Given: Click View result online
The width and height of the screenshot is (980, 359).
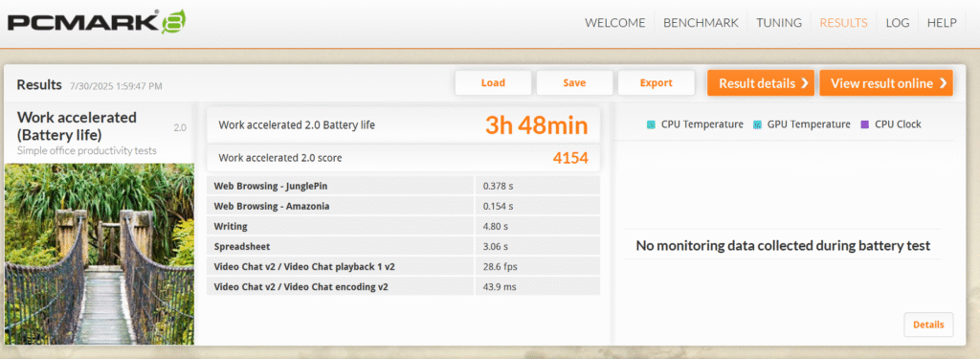Looking at the screenshot, I should coord(885,83).
